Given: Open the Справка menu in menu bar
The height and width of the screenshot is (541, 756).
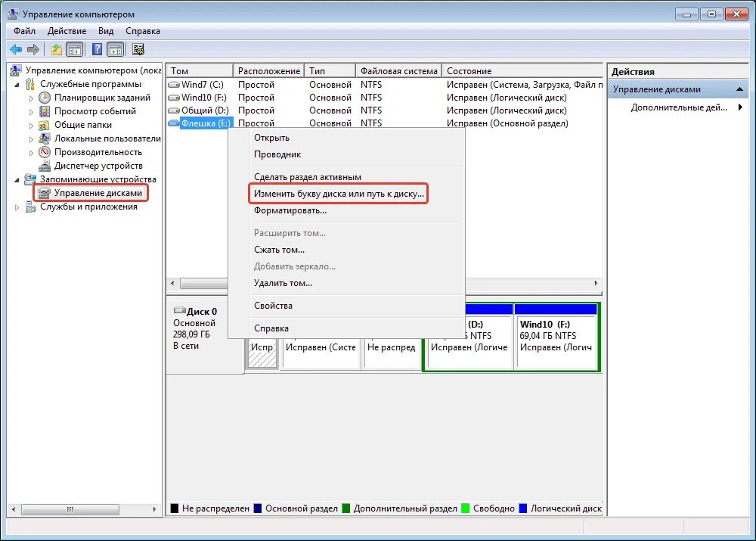Looking at the screenshot, I should pyautogui.click(x=143, y=31).
